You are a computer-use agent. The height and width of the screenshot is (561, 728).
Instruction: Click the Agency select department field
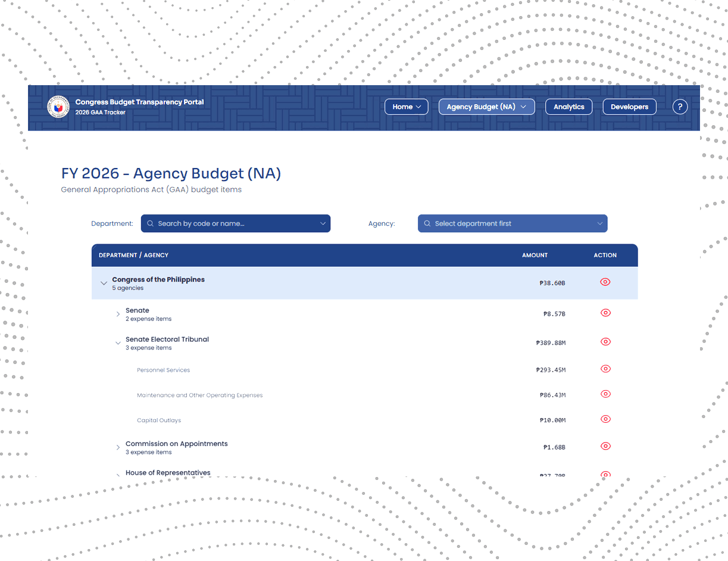(513, 223)
